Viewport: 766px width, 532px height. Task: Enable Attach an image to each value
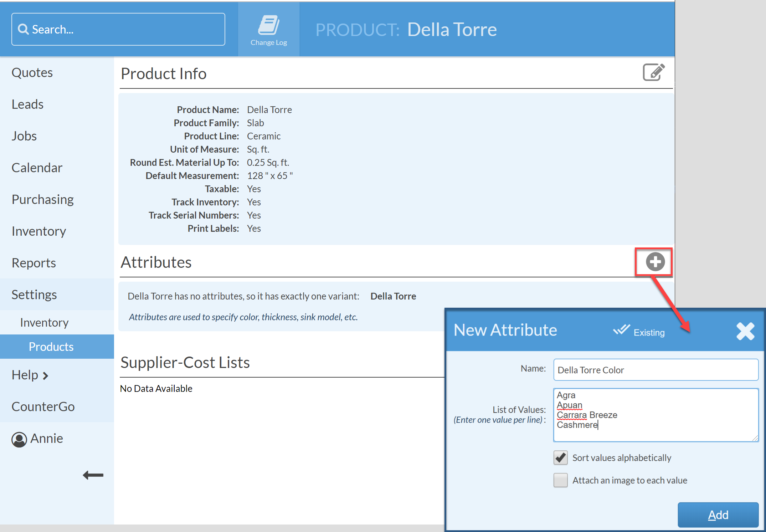pos(560,480)
